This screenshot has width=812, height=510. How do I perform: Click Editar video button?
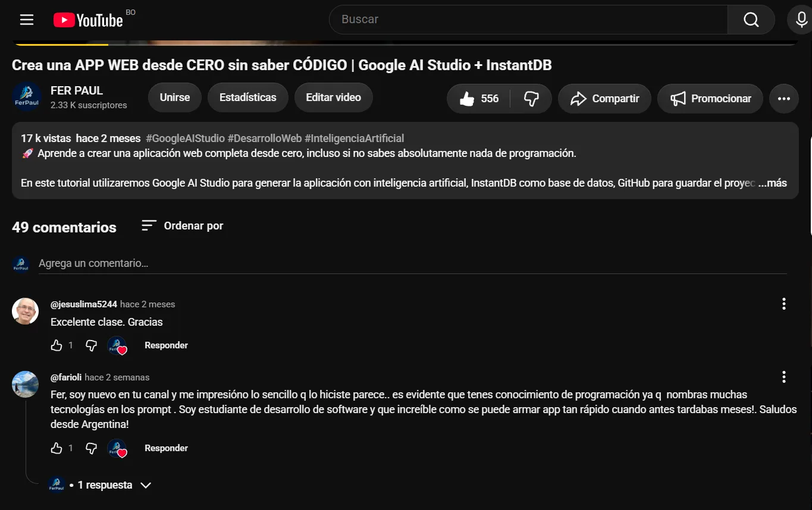[334, 97]
